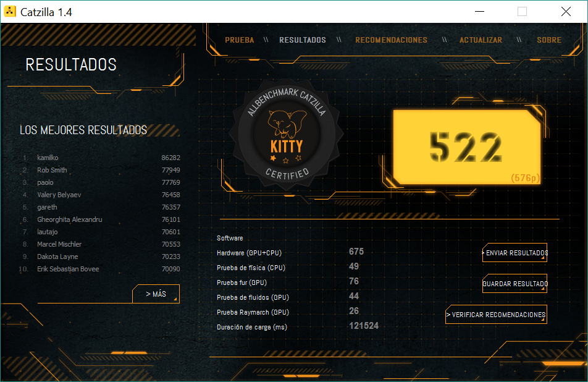Select Rob Smith leaderboard entry

(52, 170)
